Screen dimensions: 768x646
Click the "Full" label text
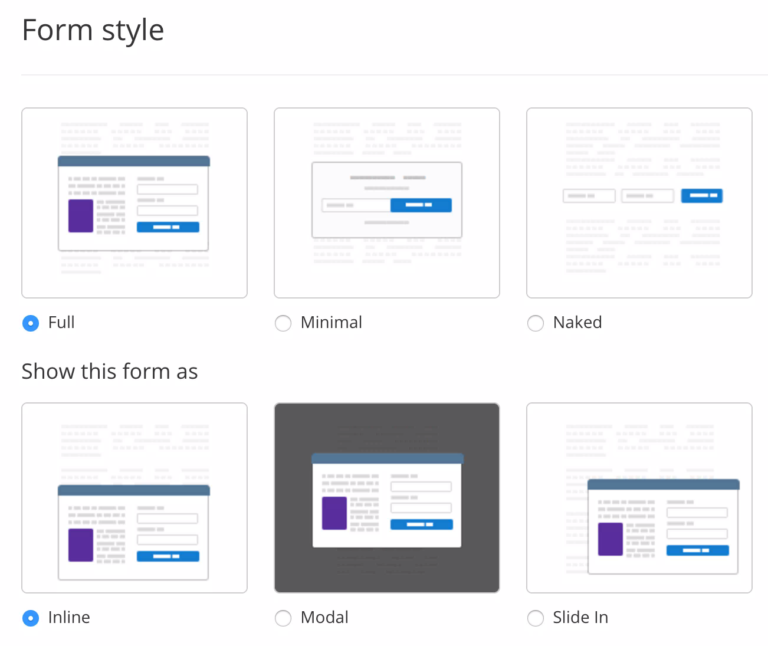click(61, 322)
